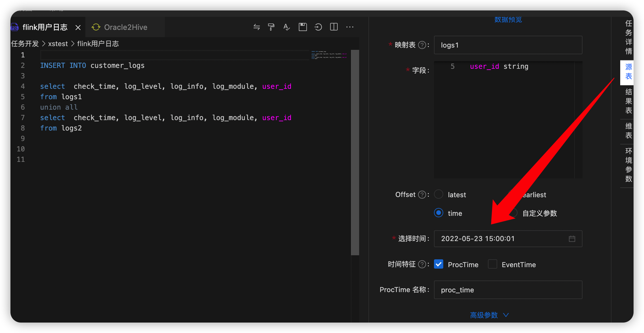Switch to the Oracle2Hive tab
The width and height of the screenshot is (644, 333).
pyautogui.click(x=125, y=27)
